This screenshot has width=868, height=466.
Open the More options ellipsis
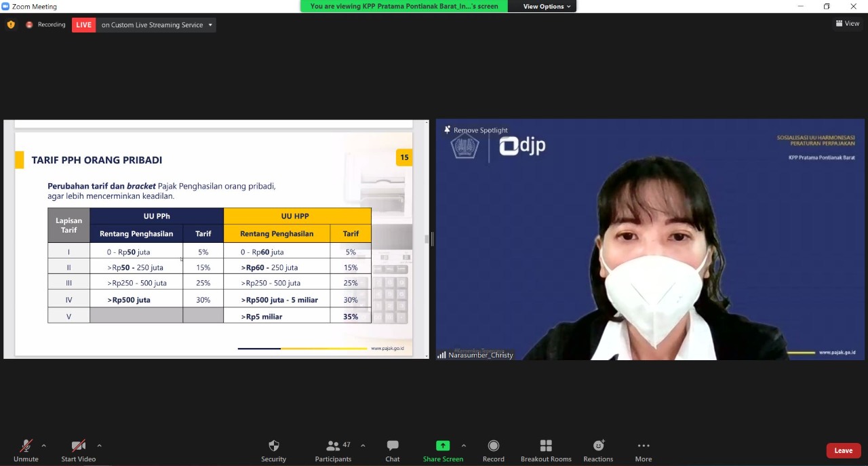coord(644,446)
